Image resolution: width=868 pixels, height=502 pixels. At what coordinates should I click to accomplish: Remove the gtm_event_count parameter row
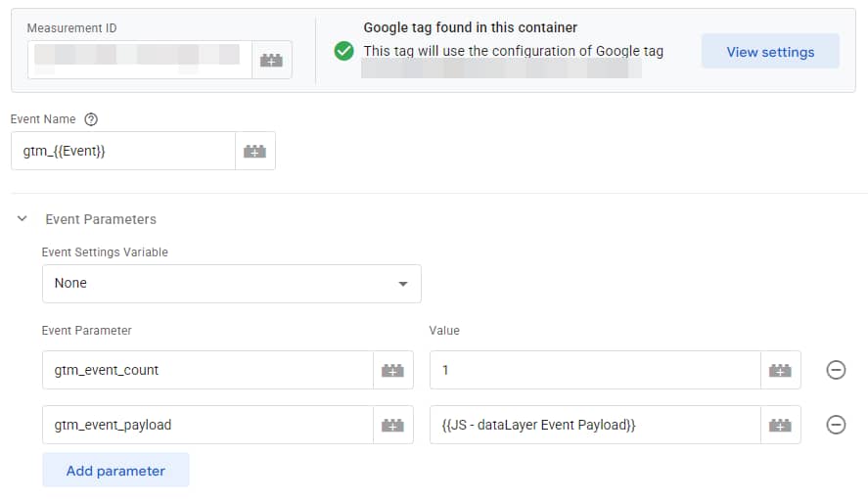[836, 370]
